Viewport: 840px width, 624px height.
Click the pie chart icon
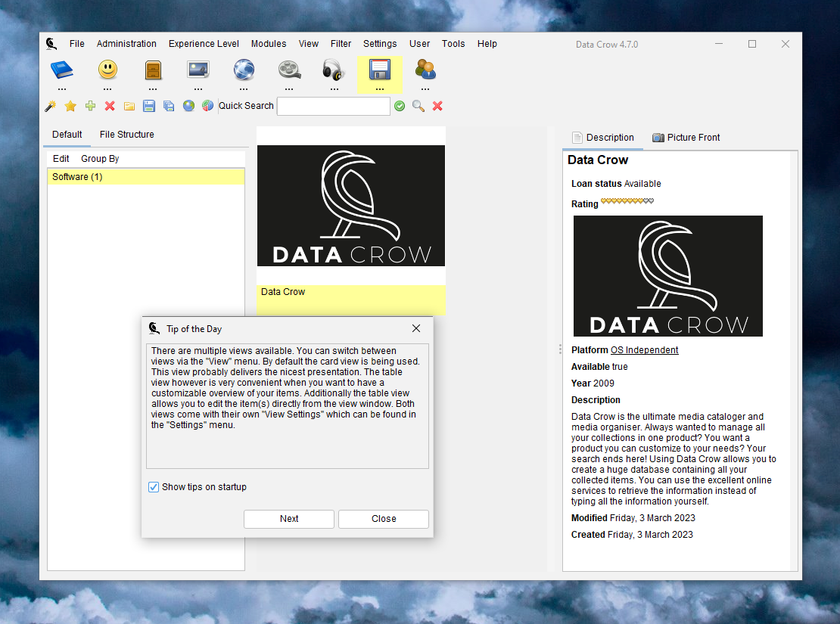tap(207, 106)
